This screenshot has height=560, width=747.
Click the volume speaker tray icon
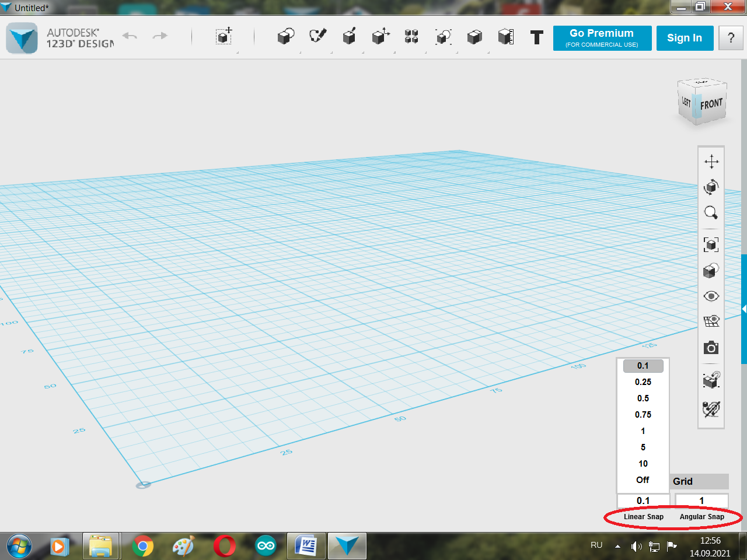[636, 547]
